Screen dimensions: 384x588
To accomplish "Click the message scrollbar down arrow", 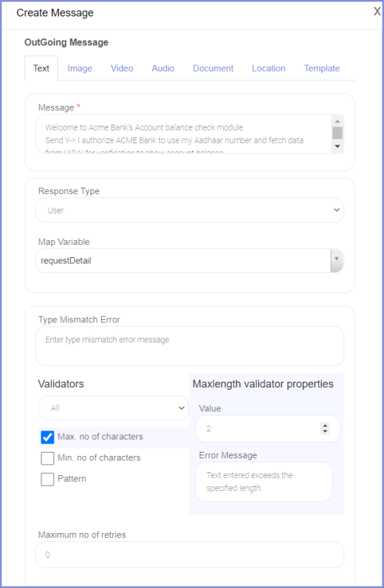I will click(337, 146).
